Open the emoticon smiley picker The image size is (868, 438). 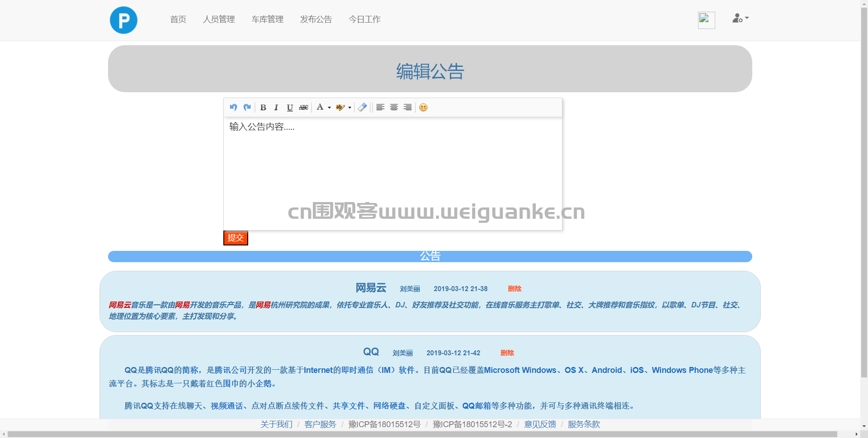tap(423, 107)
